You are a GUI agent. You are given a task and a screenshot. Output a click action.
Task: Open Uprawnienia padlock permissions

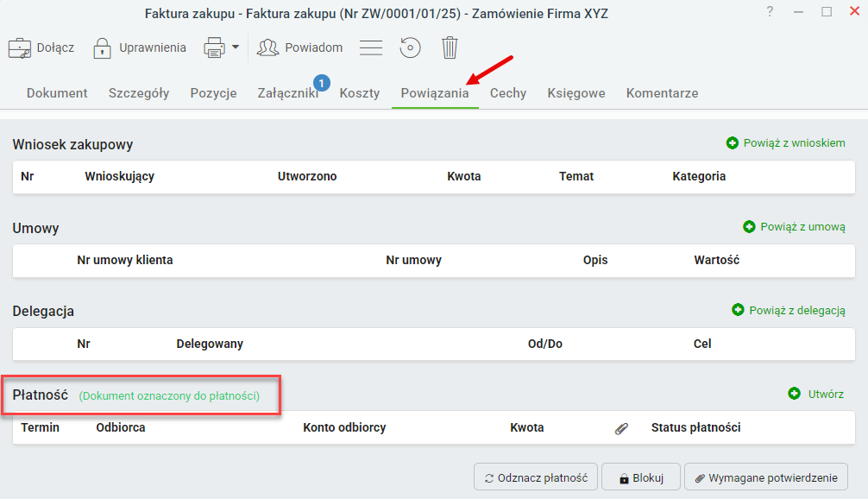point(102,48)
